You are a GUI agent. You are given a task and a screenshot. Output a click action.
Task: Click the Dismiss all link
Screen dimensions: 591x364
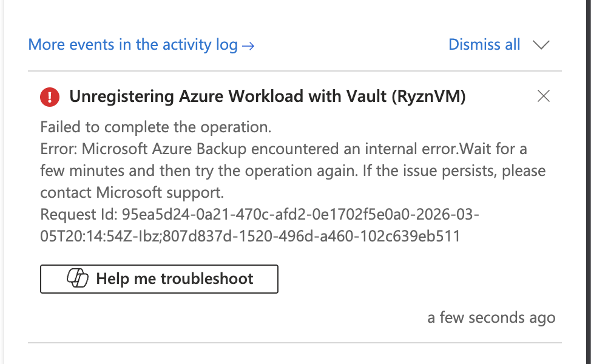coord(484,45)
